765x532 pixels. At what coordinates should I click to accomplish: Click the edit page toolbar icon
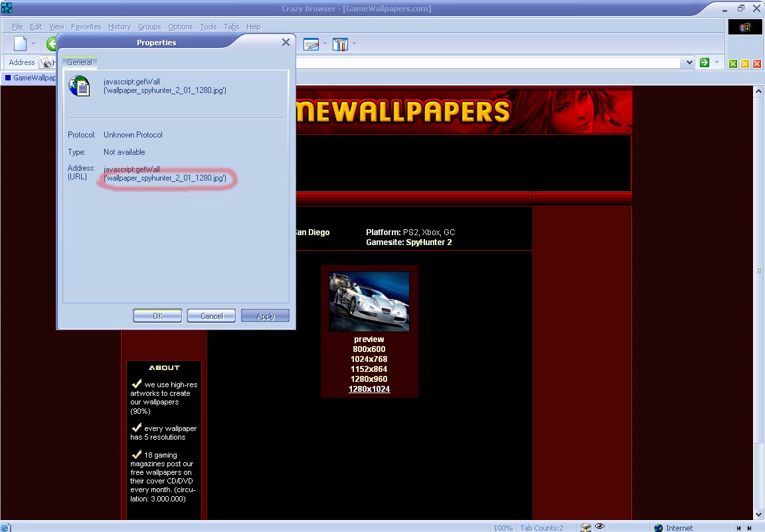[x=311, y=44]
